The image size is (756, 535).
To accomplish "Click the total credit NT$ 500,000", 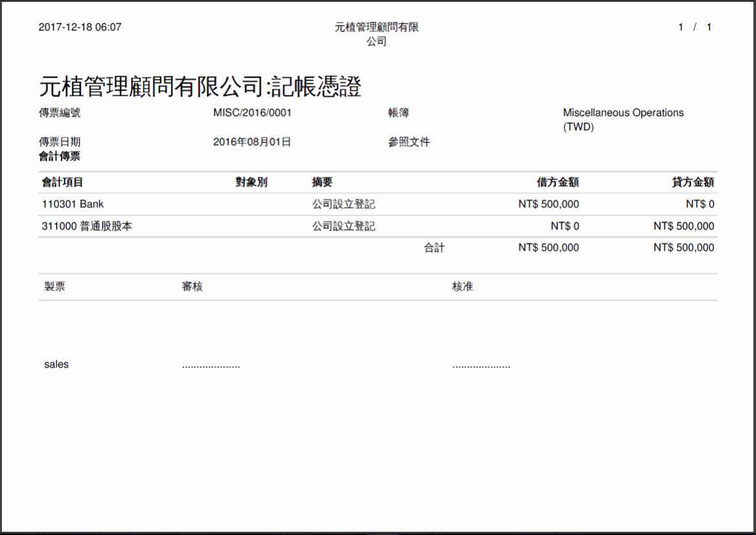I will pos(684,247).
